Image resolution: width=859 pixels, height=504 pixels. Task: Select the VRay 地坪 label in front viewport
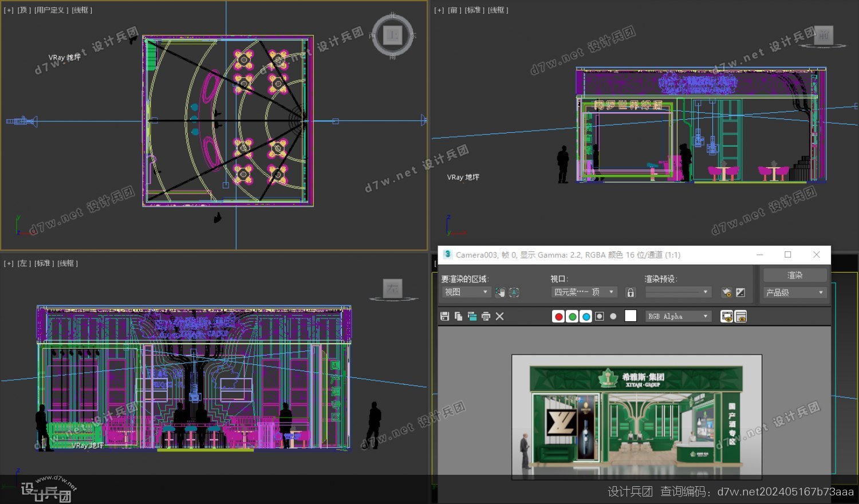tap(463, 178)
